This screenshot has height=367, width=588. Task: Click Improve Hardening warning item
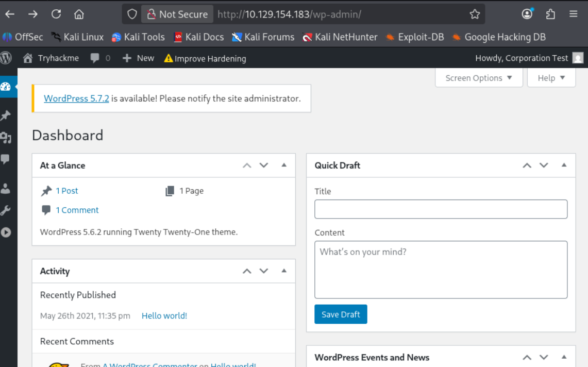205,59
